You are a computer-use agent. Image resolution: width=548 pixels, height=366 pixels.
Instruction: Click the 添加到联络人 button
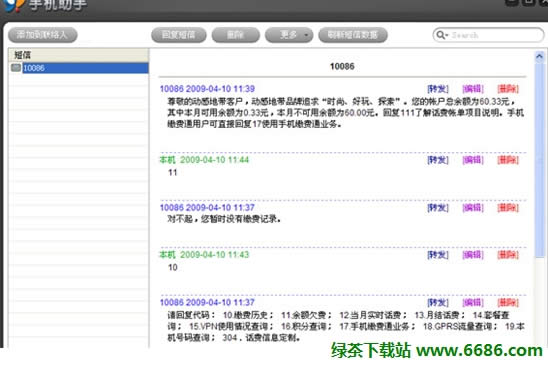point(43,35)
